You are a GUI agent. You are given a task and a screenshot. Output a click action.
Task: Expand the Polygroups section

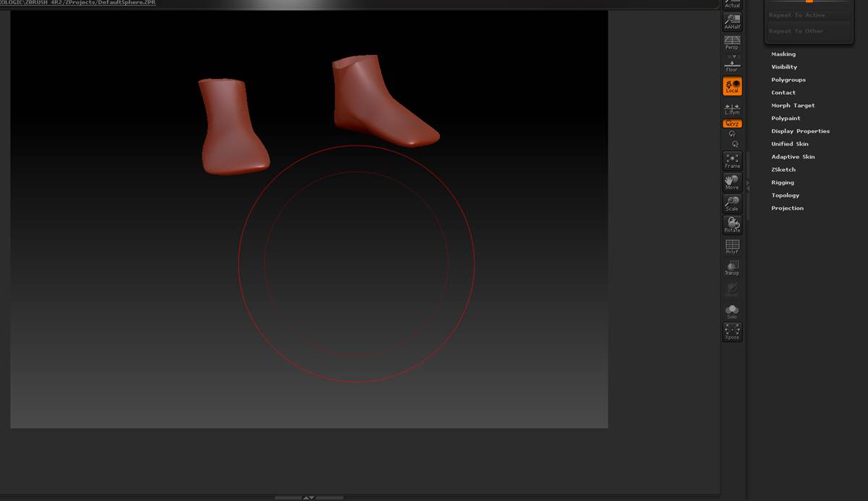coord(788,80)
